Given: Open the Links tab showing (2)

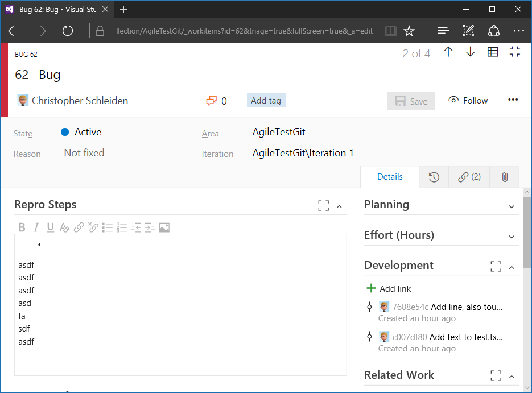Looking at the screenshot, I should point(469,177).
